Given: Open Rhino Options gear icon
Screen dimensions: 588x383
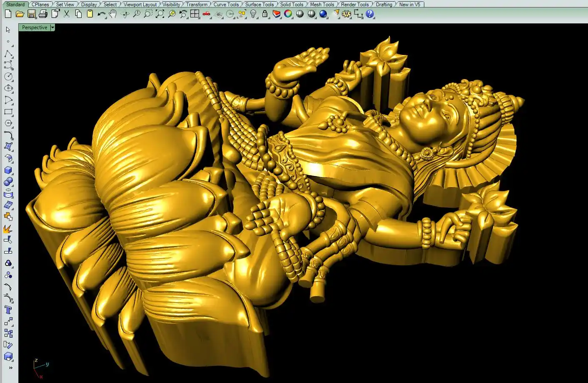Looking at the screenshot, I should tap(346, 14).
